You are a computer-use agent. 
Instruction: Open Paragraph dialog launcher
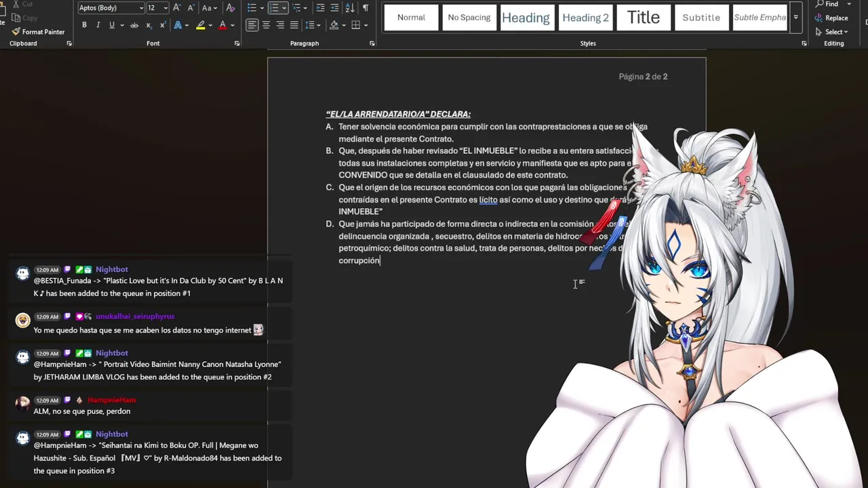click(x=372, y=43)
